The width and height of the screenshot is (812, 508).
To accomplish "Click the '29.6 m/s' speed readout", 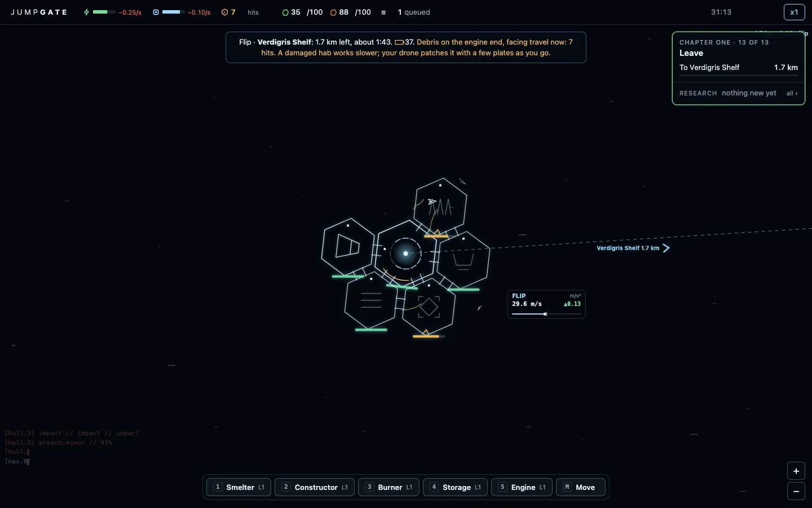I will (527, 304).
